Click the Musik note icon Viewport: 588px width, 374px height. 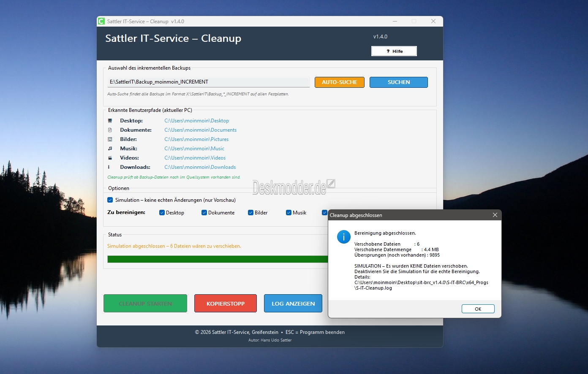(110, 149)
